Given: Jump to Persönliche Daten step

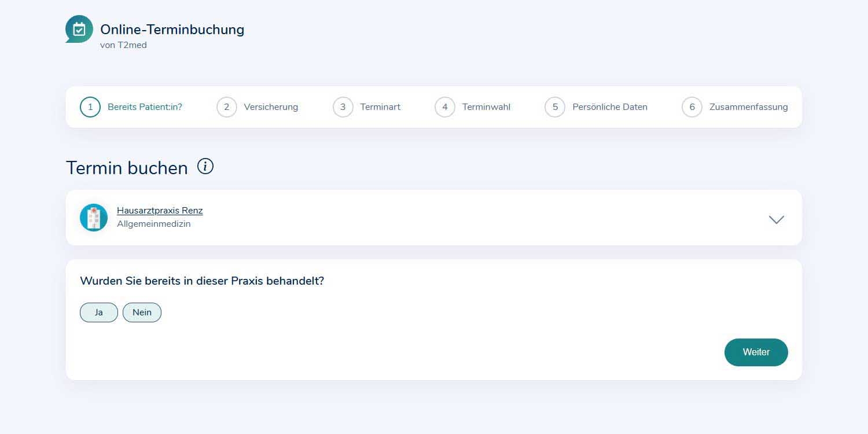Looking at the screenshot, I should tap(610, 107).
